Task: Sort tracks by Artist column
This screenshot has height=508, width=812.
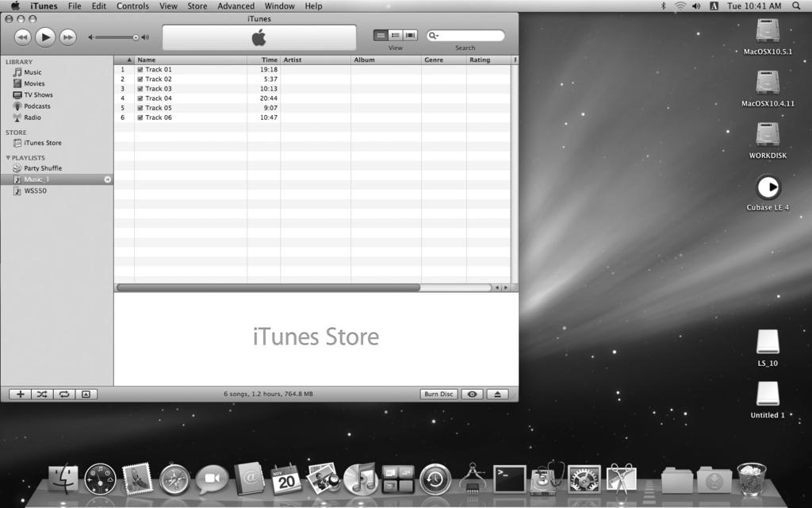Action: click(316, 60)
